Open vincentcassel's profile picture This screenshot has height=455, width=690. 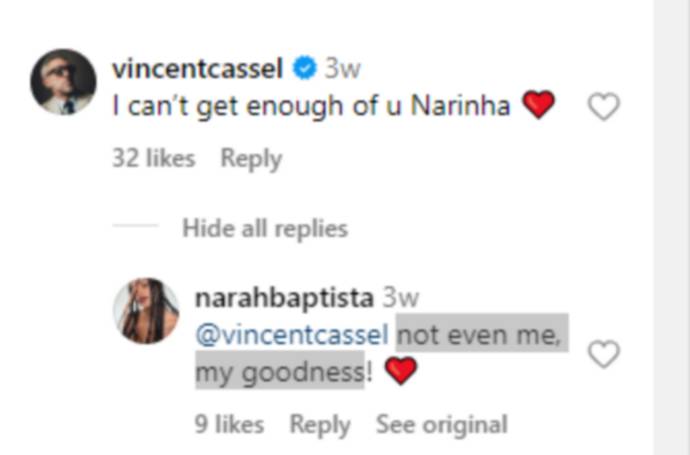tap(63, 82)
